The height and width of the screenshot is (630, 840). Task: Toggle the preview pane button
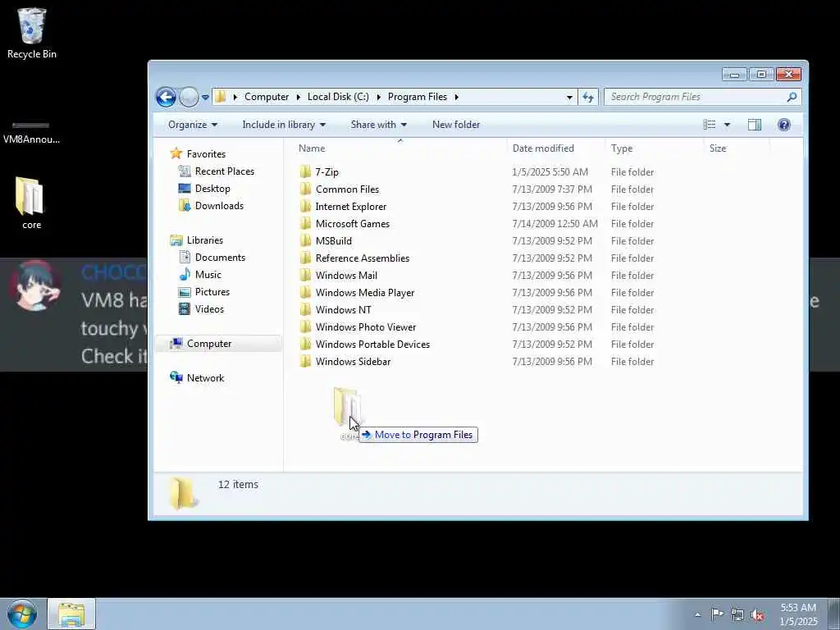[x=755, y=125]
